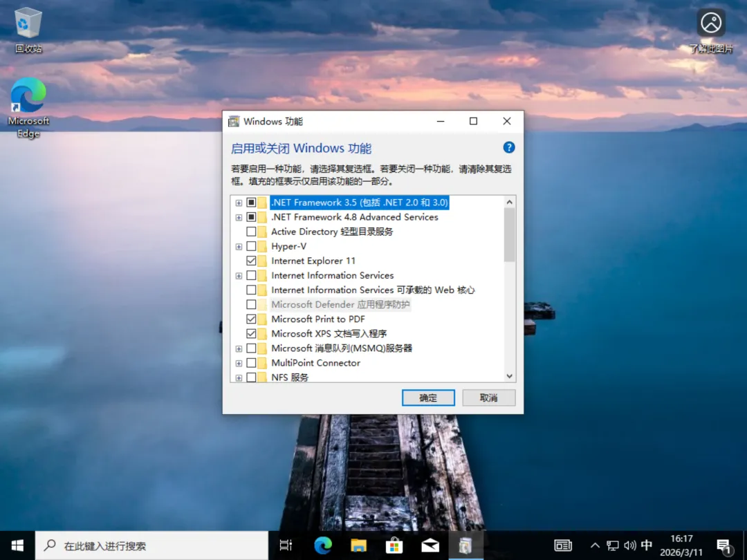
Task: Minimize the Windows 功能 dialog
Action: point(441,122)
